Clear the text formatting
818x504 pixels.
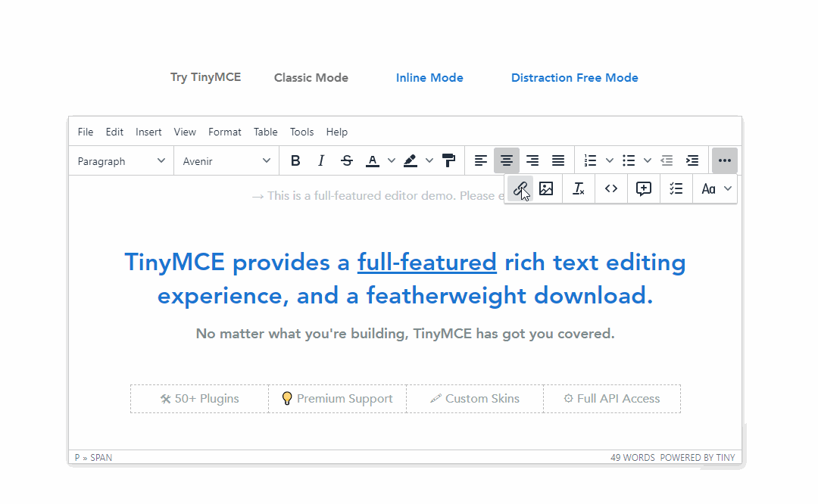coord(579,188)
